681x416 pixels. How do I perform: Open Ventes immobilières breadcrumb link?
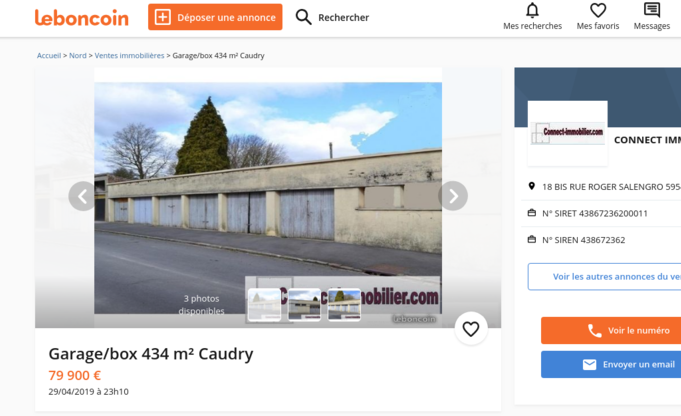(129, 56)
